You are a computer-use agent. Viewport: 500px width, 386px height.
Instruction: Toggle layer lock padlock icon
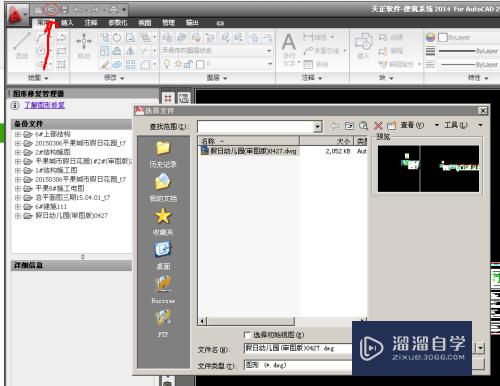pos(188,64)
